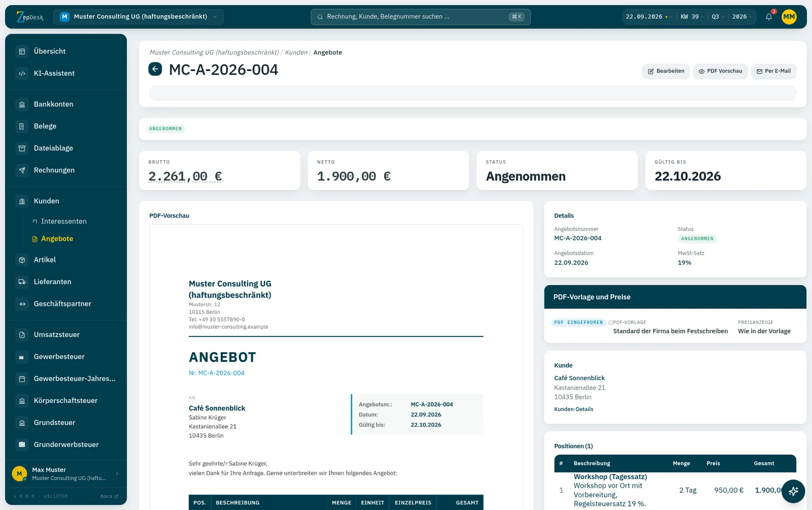Click the Bearbeiten button
Screen dimensions: 812x510
point(666,72)
